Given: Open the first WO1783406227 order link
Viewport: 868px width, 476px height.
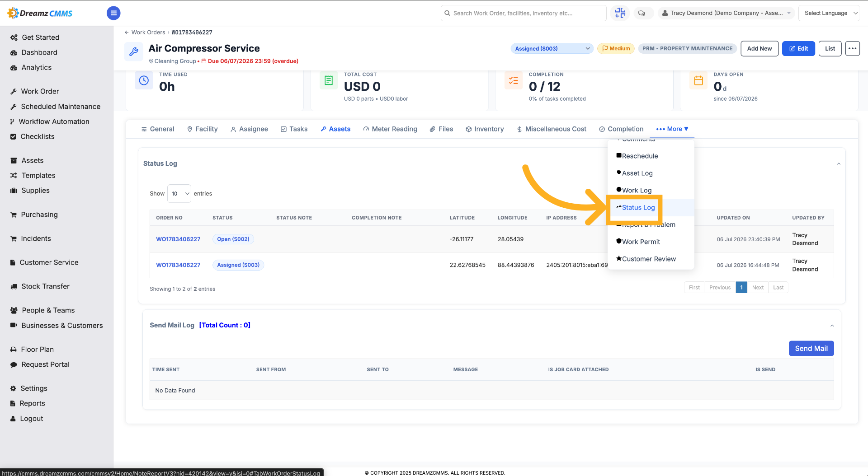Looking at the screenshot, I should pyautogui.click(x=178, y=239).
